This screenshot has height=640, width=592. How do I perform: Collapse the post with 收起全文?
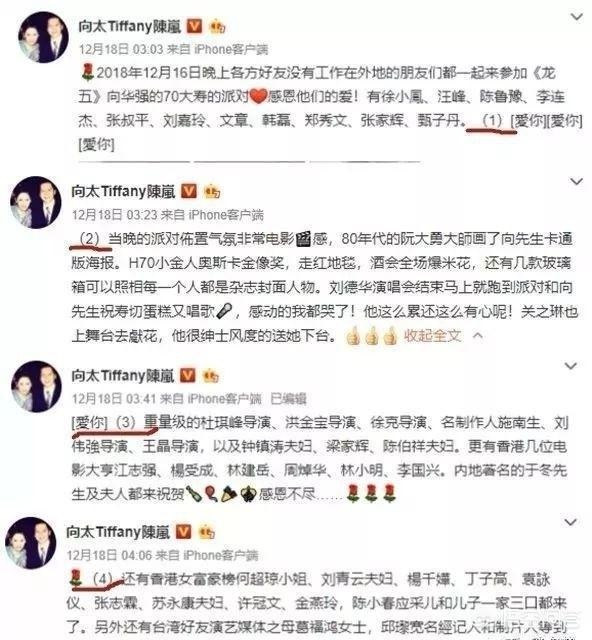tap(432, 336)
